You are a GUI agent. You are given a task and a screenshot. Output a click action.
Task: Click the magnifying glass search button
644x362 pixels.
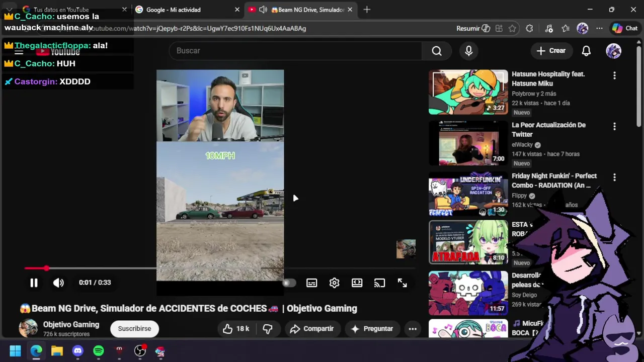pyautogui.click(x=437, y=51)
